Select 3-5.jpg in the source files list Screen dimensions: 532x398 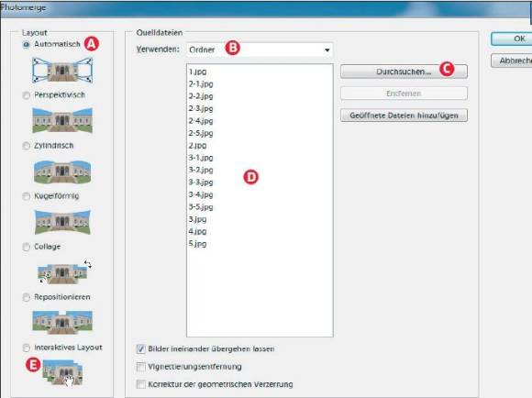pyautogui.click(x=201, y=207)
